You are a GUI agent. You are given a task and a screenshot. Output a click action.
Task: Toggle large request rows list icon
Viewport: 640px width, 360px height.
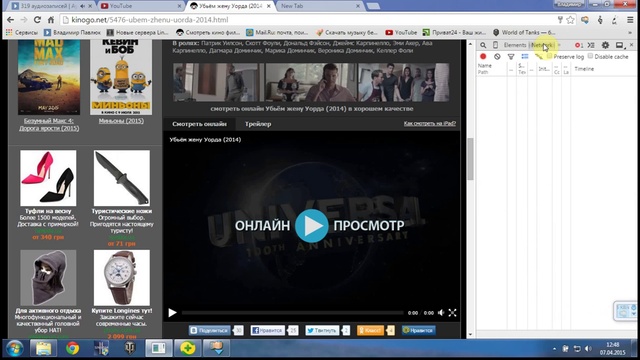(x=525, y=57)
